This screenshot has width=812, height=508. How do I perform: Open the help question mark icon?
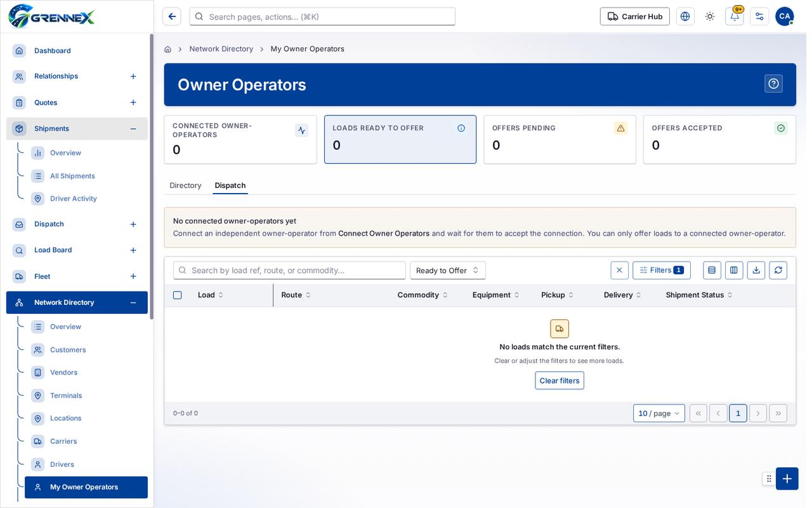(x=773, y=84)
